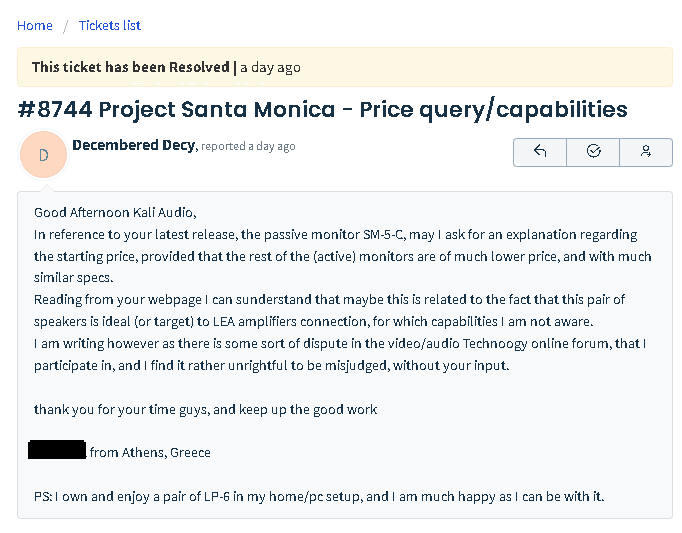
Task: Click the blacked-out redacted name block
Action: point(57,451)
